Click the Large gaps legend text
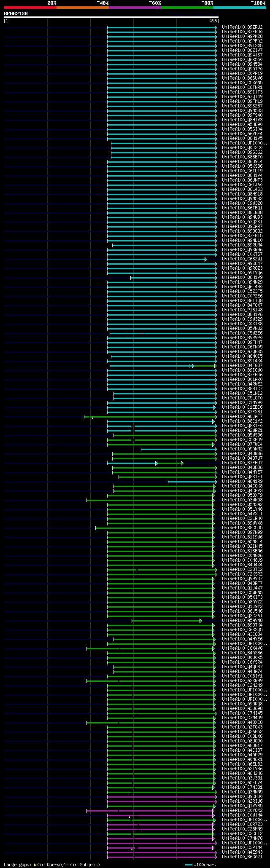 point(52,865)
